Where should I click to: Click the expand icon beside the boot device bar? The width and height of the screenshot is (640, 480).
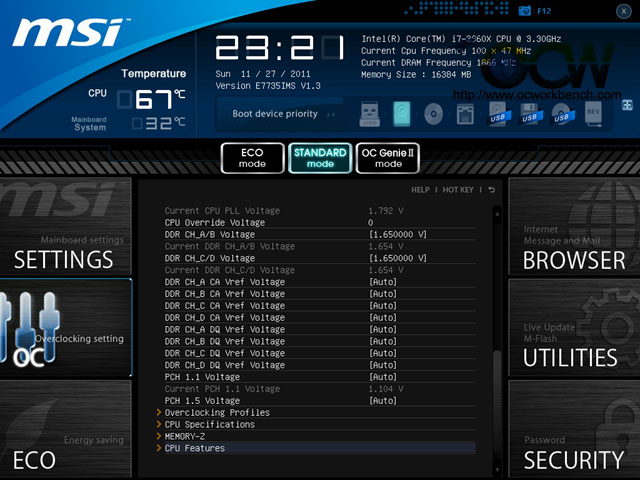pyautogui.click(x=627, y=105)
